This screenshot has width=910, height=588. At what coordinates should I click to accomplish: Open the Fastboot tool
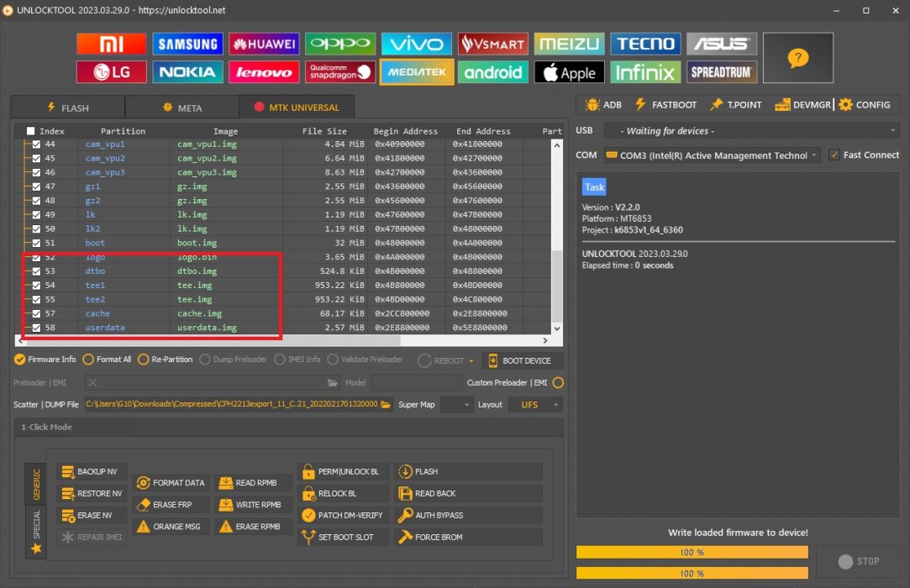(x=665, y=104)
